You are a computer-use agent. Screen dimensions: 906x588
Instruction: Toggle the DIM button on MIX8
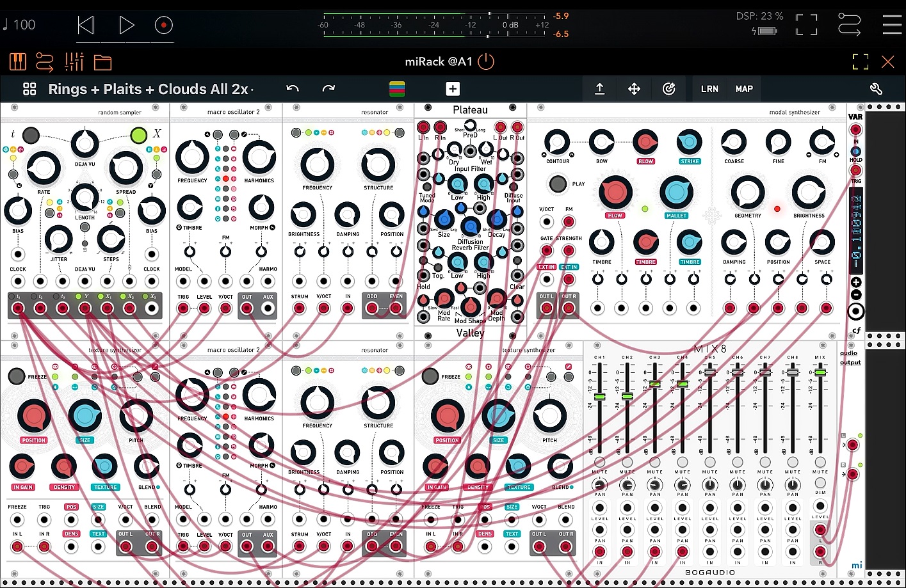coord(820,482)
